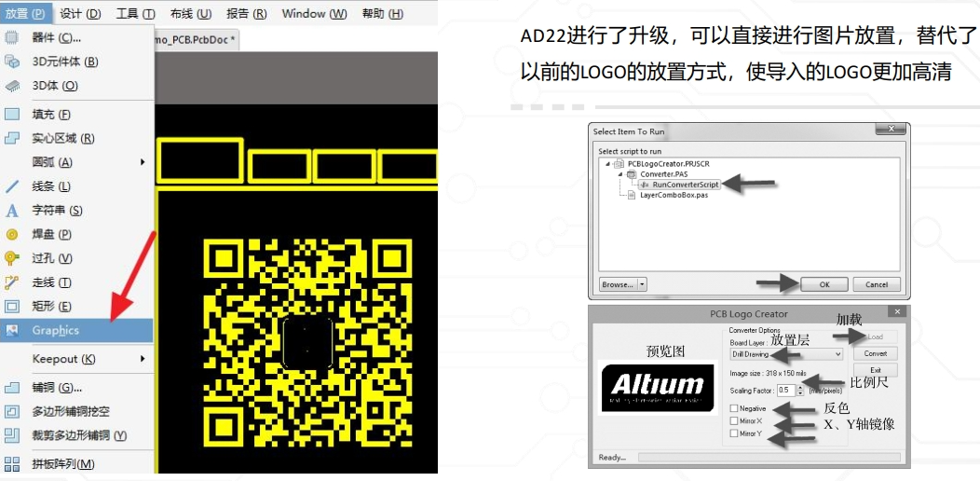Click the Scaling Factor stepper arrows
980x481 pixels.
(800, 391)
